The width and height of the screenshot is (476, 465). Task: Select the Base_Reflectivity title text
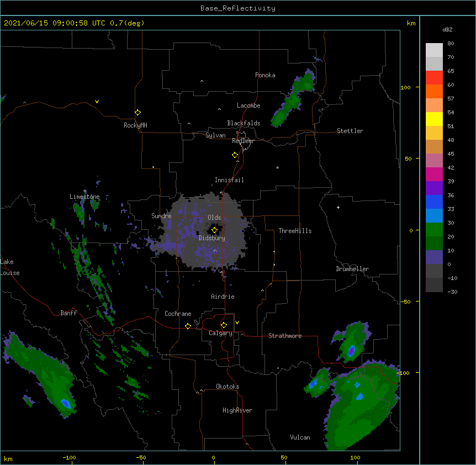tap(238, 8)
